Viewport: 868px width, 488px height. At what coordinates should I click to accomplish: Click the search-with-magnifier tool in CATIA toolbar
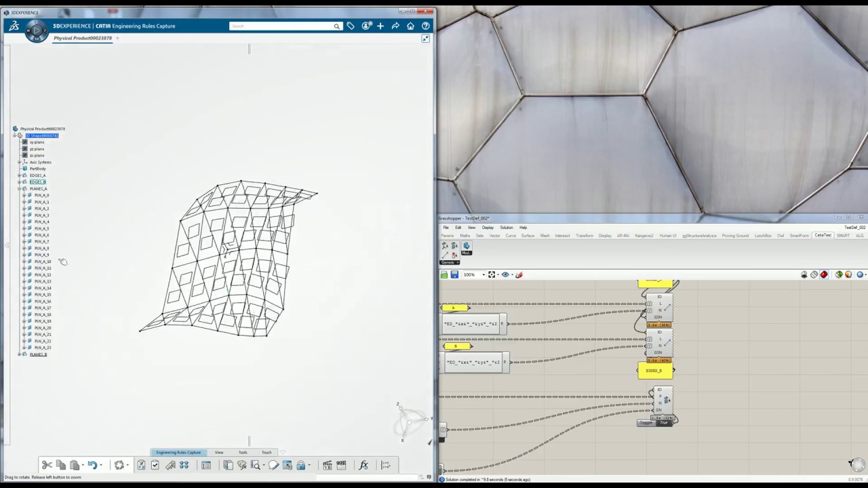pos(256,465)
